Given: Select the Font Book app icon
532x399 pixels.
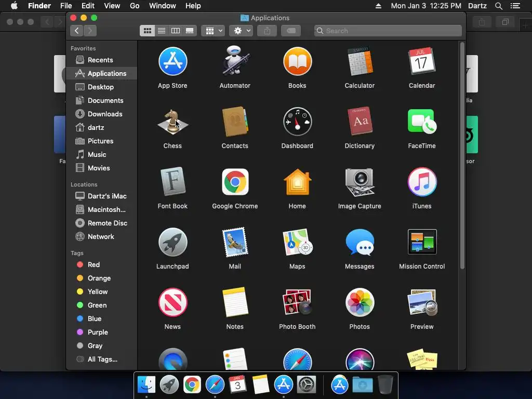Looking at the screenshot, I should [x=172, y=182].
